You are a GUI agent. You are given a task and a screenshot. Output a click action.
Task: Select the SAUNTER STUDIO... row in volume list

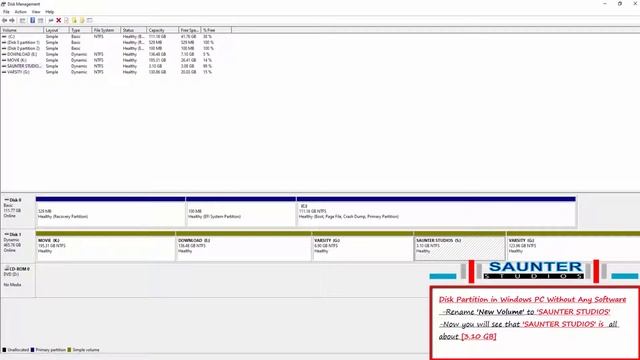(x=107, y=66)
